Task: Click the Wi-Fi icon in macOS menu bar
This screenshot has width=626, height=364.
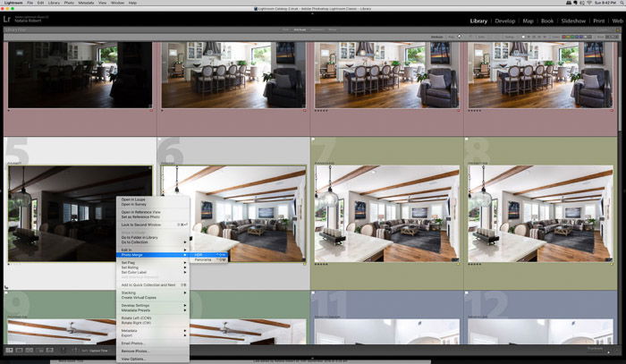Action: point(589,3)
